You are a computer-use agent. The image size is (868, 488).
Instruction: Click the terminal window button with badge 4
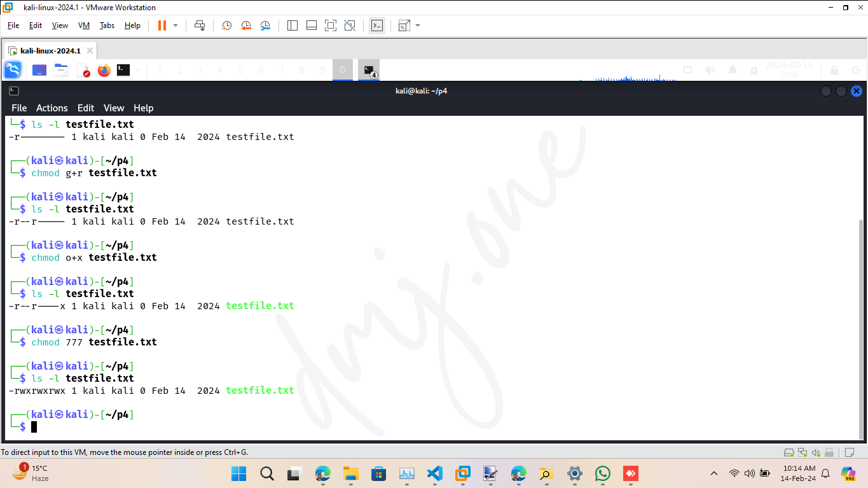tap(369, 70)
